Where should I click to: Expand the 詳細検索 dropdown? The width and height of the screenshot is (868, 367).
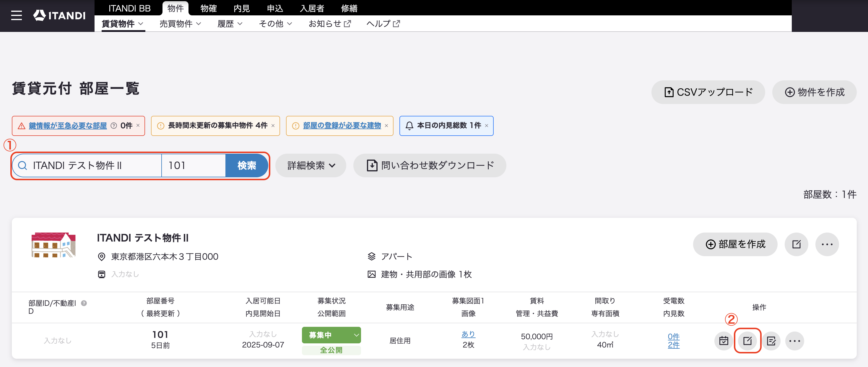point(311,165)
